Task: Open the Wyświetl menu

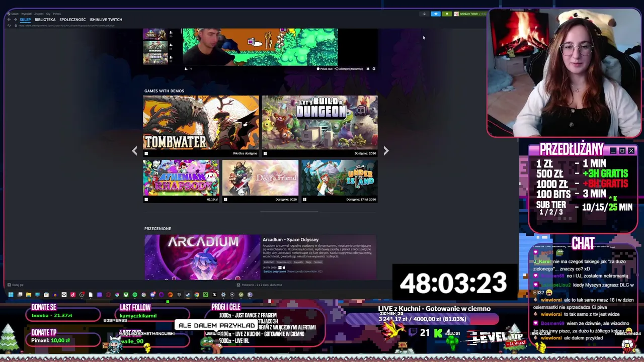Action: tap(26, 14)
